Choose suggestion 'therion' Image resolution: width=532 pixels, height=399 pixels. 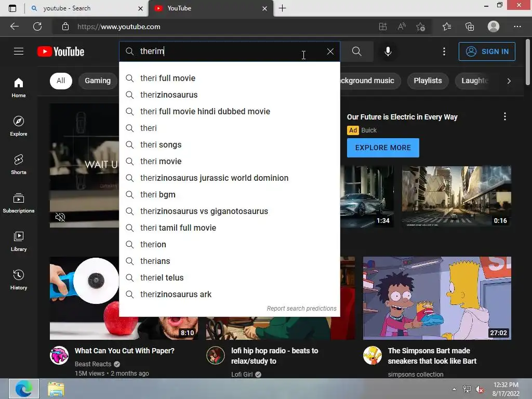(x=229, y=245)
